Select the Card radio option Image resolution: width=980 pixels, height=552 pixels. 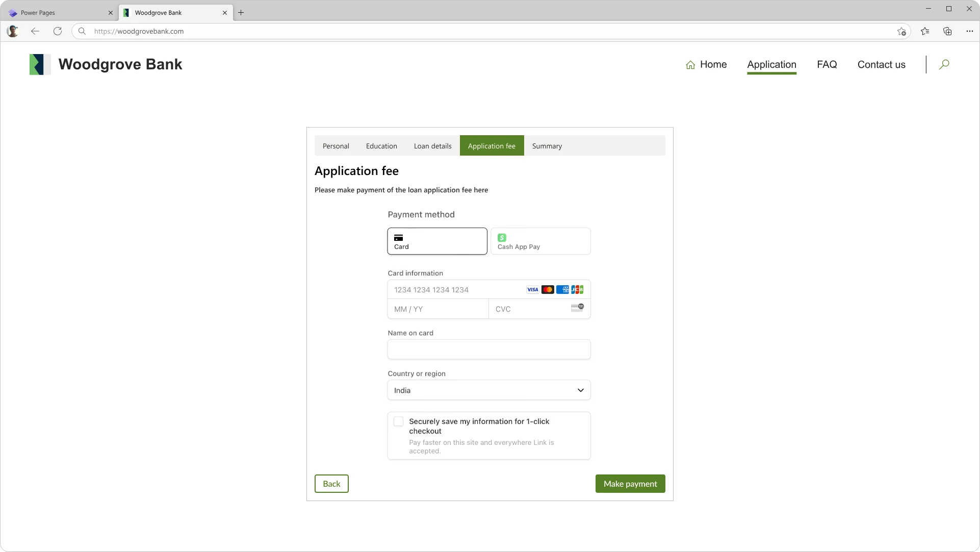(x=437, y=241)
